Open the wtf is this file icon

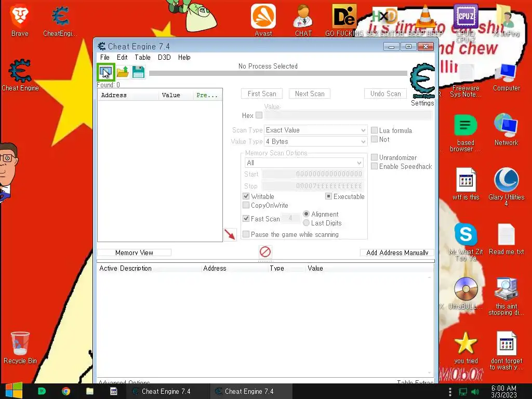465,184
